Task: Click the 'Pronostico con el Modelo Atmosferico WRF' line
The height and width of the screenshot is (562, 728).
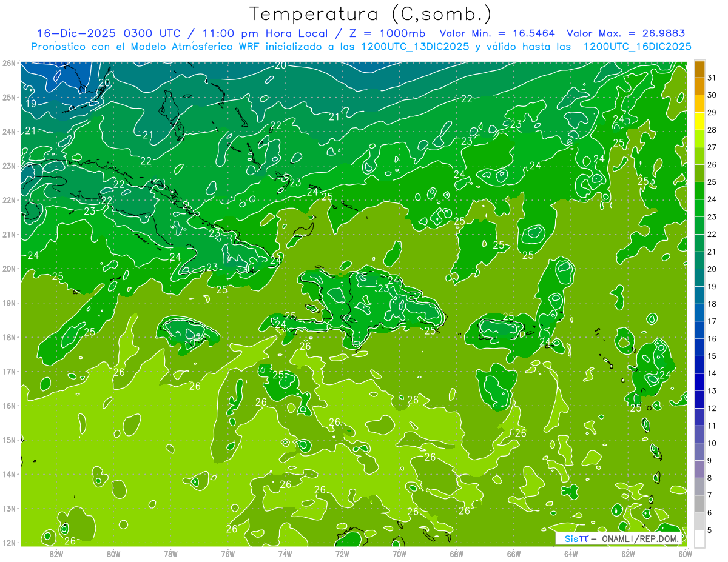Action: (x=362, y=47)
